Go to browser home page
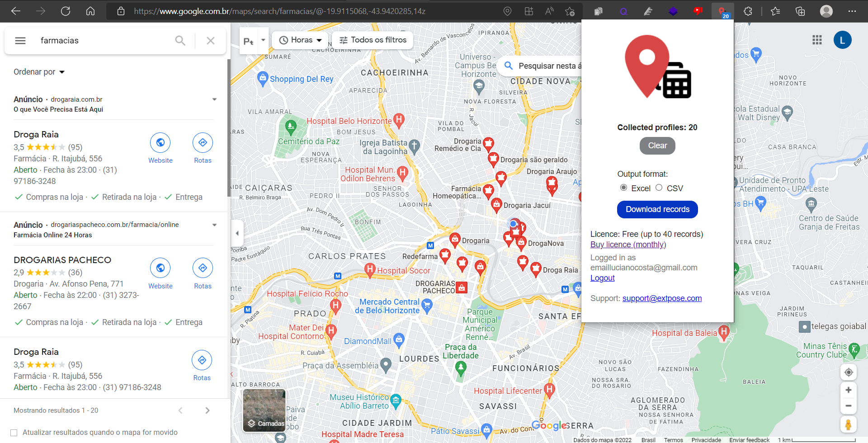 90,11
